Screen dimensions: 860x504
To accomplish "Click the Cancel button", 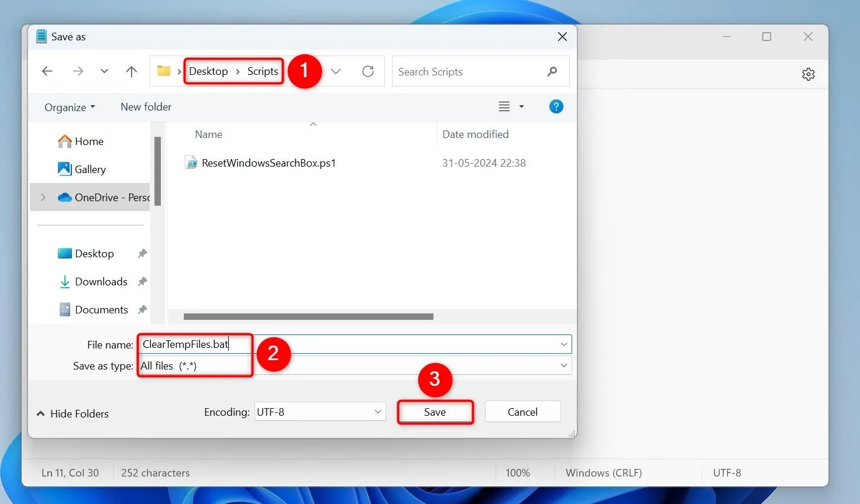I will pos(522,412).
